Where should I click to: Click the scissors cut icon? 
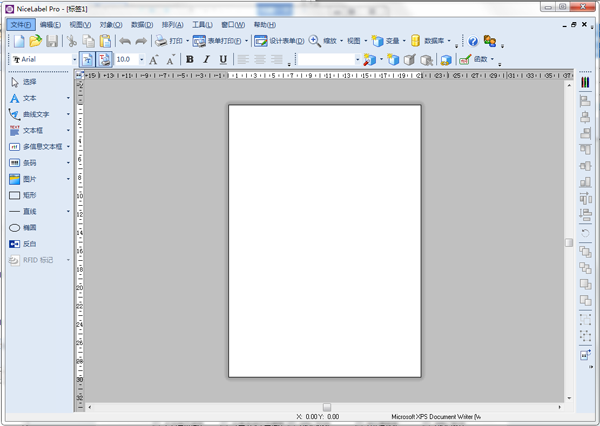click(x=71, y=41)
